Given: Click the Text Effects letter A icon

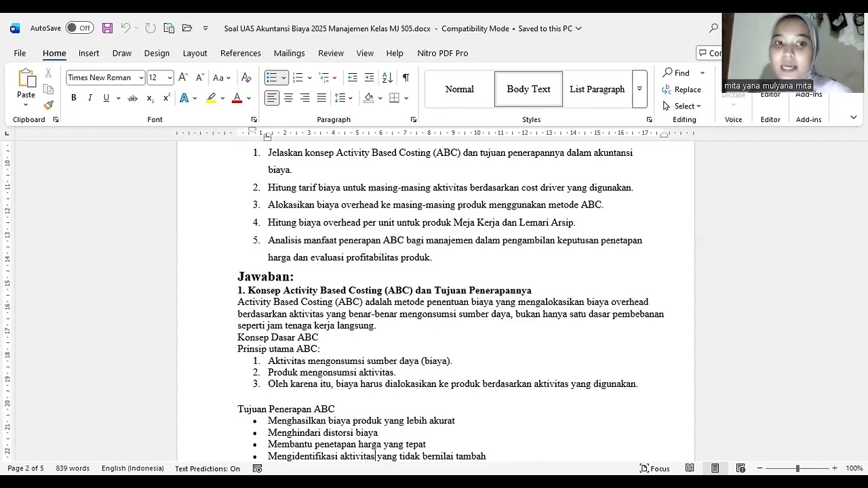Looking at the screenshot, I should click(x=184, y=98).
